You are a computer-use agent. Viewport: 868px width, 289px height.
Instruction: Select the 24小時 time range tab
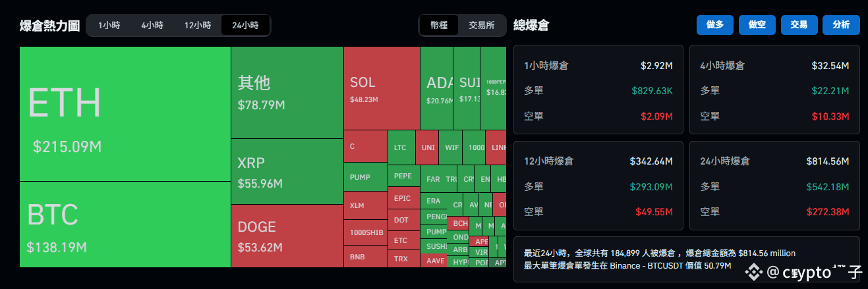245,26
